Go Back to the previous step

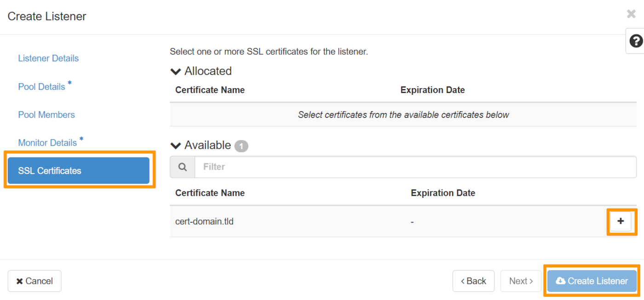(x=473, y=281)
